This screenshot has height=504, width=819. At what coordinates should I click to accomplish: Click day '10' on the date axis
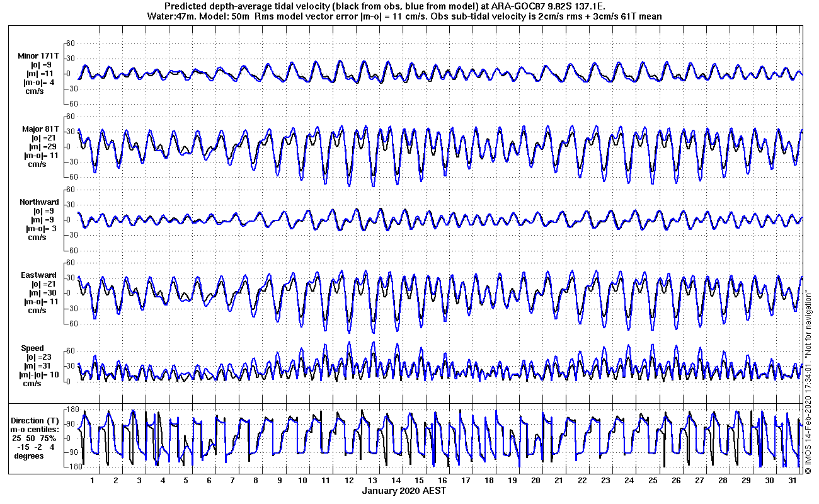(302, 480)
